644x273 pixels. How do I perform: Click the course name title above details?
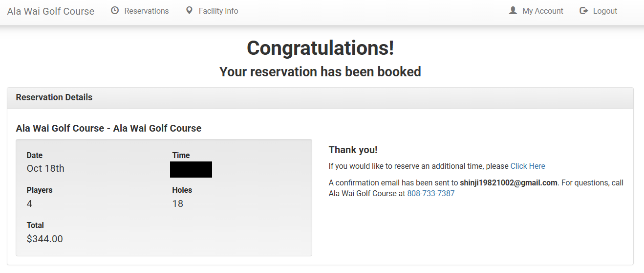[x=108, y=128]
